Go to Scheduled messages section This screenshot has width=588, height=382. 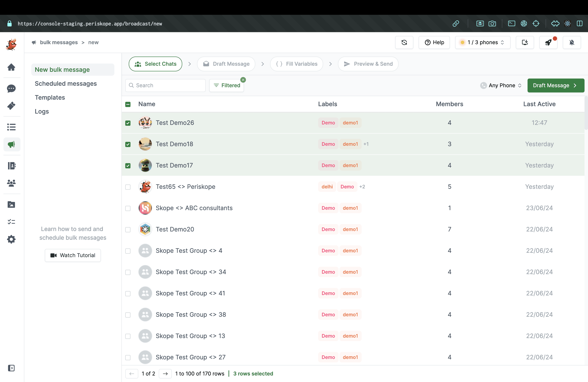[x=66, y=84]
